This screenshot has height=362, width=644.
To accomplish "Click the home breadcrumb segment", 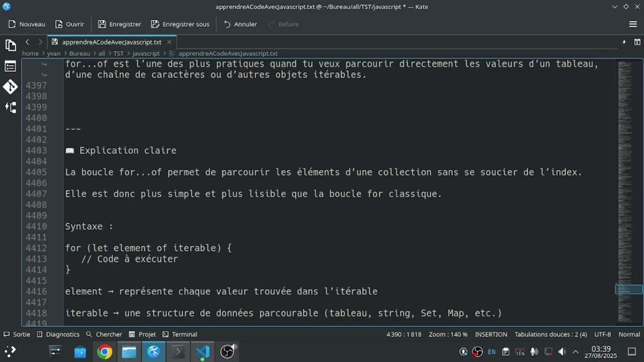I will [30, 53].
